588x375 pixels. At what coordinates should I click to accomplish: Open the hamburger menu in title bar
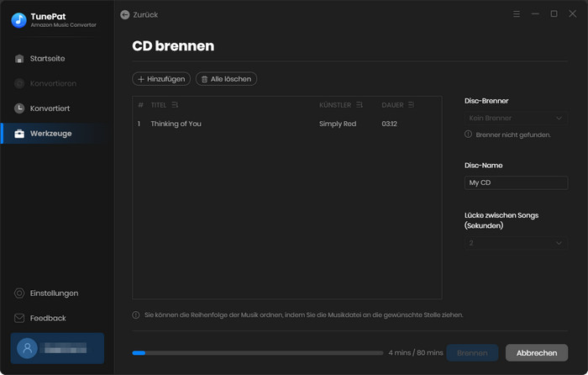(x=517, y=14)
